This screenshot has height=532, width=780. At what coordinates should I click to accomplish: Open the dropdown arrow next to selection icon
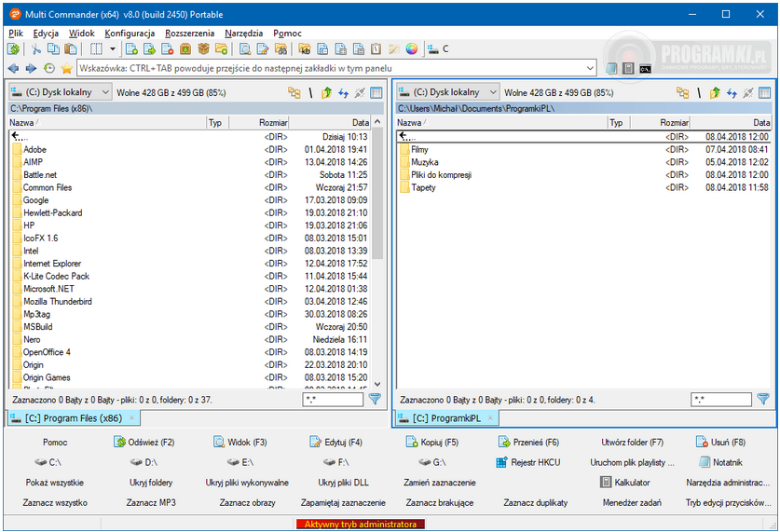pyautogui.click(x=113, y=48)
